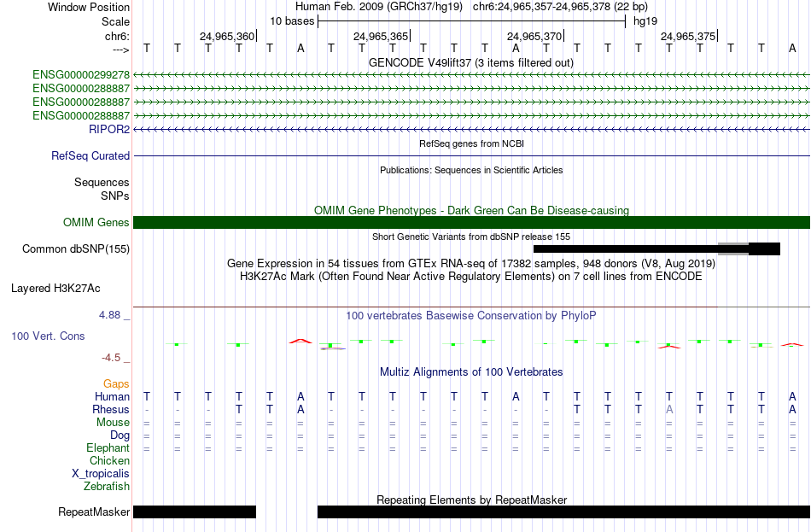Click the GTEx Gene Expression track title
811x532 pixels.
[x=471, y=263]
